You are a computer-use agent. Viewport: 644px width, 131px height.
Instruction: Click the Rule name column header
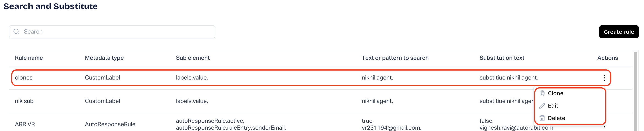pos(29,58)
